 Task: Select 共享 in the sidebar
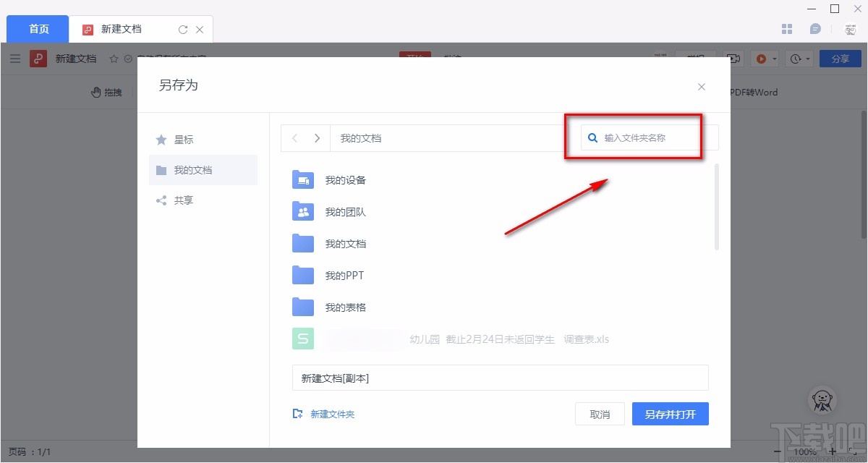coord(183,200)
